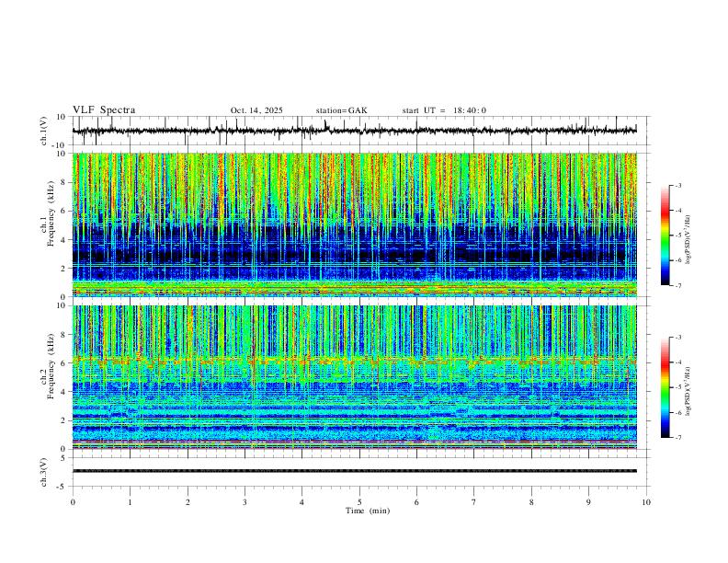The image size is (728, 563).
Task: Click the "8" kHz tick on ch.1 frequency axis
Action: point(63,182)
